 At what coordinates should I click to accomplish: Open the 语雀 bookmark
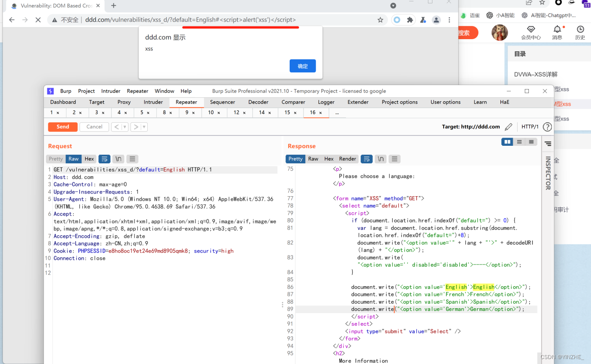[471, 15]
